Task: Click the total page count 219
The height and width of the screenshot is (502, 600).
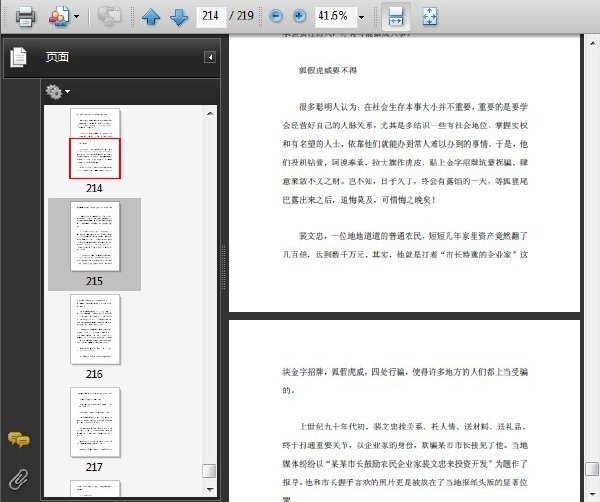Action: pyautogui.click(x=245, y=16)
